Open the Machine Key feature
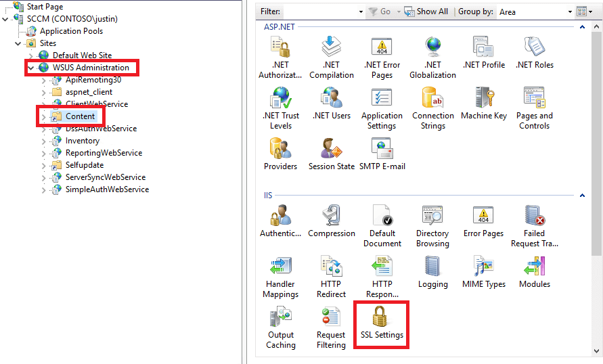 pos(483,104)
